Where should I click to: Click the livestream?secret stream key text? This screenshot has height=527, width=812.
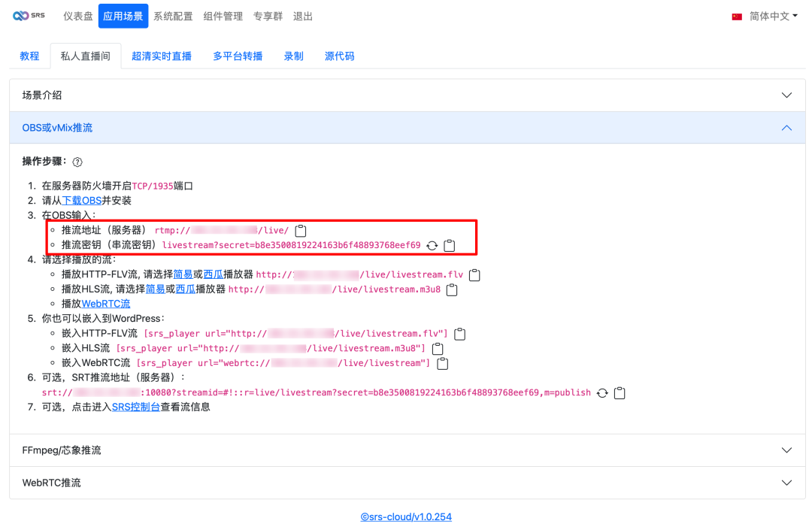pyautogui.click(x=291, y=245)
